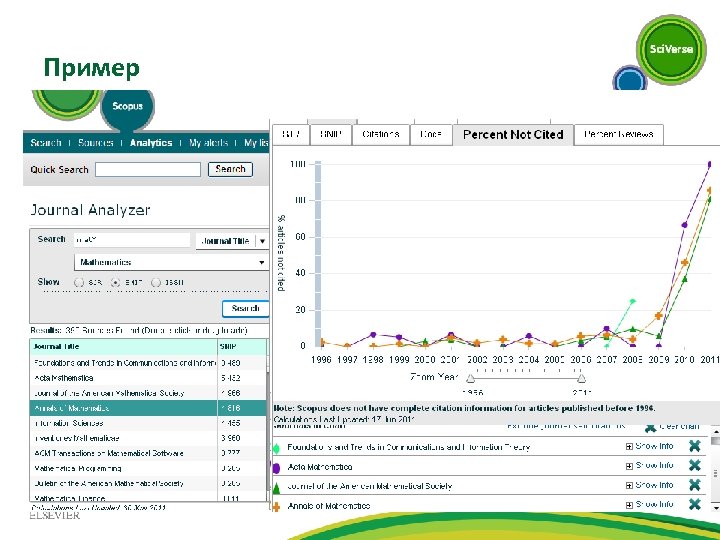
Task: Click into the Quick Search text field
Action: click(148, 169)
